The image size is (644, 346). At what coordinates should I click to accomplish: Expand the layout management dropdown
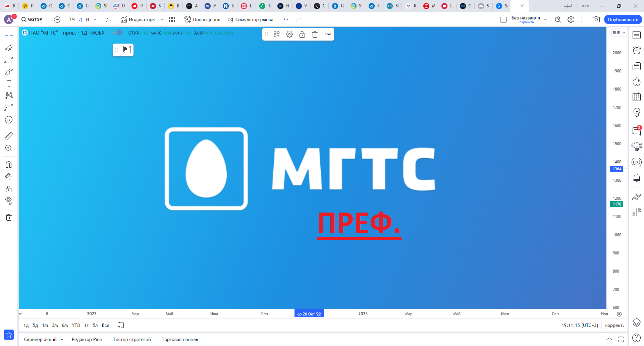pos(545,19)
